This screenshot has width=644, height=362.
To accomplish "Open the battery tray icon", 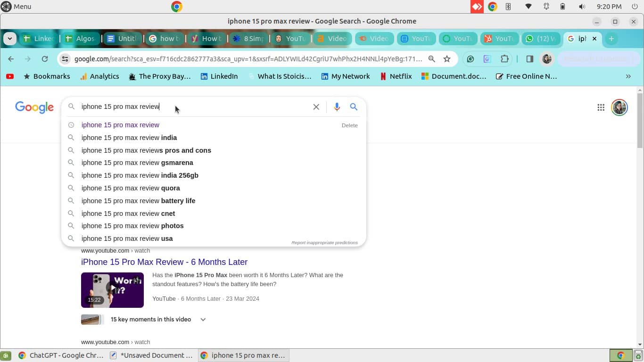I will click(562, 7).
